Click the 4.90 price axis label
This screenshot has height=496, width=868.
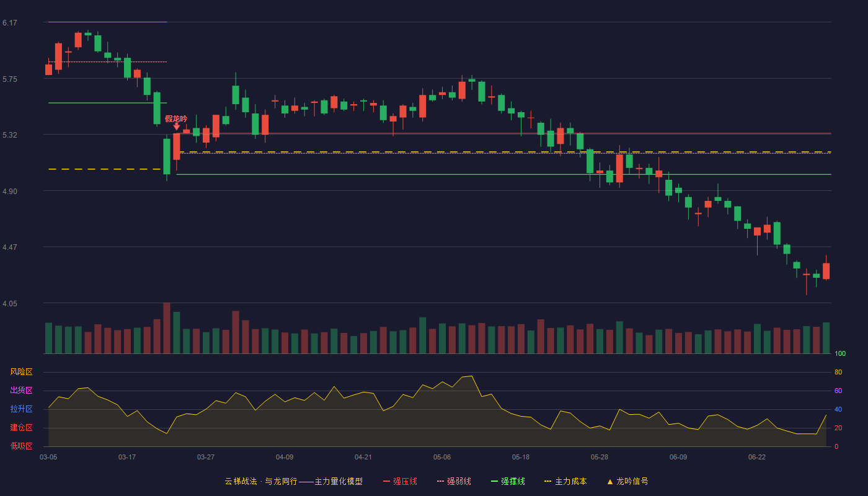point(9,192)
